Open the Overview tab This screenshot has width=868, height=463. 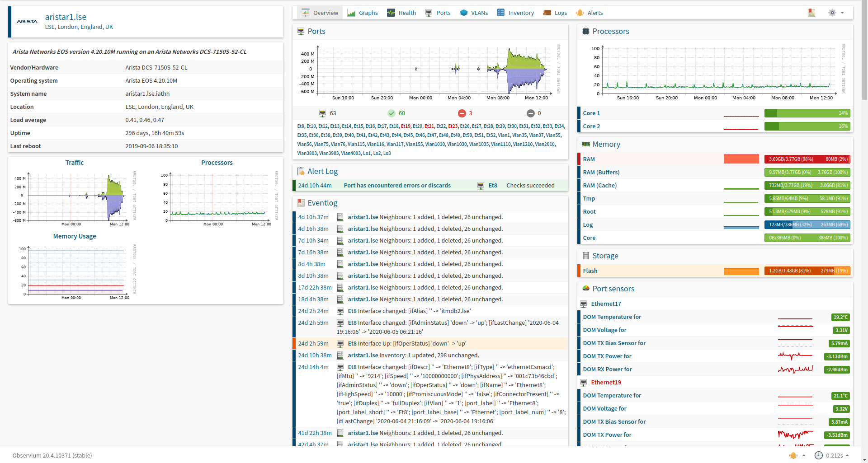point(320,13)
